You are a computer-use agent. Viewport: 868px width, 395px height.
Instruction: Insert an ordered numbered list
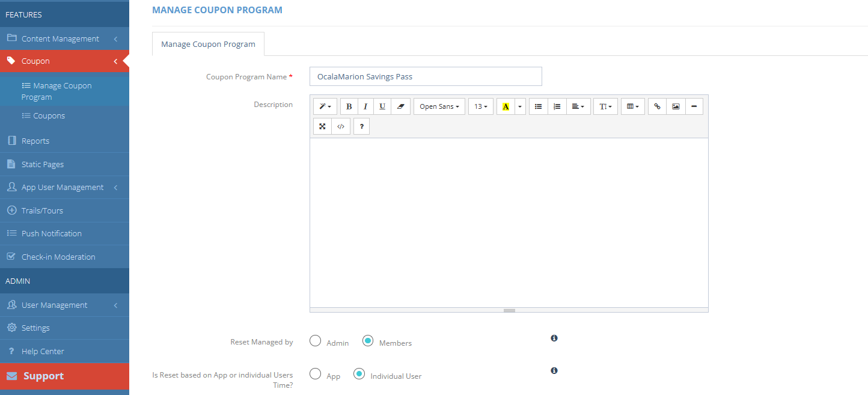[557, 106]
